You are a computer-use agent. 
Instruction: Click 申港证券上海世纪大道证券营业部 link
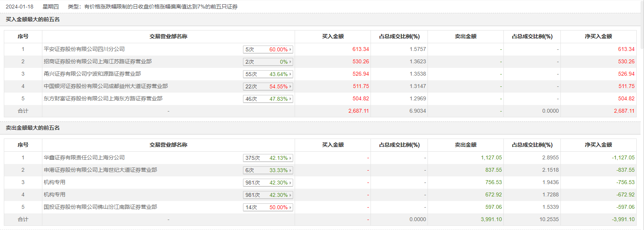pos(100,170)
